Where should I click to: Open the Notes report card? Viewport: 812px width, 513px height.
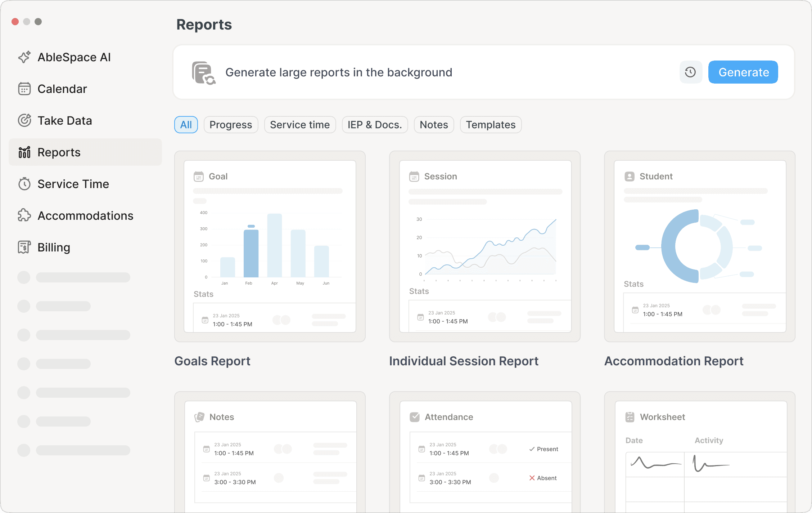[270, 452]
